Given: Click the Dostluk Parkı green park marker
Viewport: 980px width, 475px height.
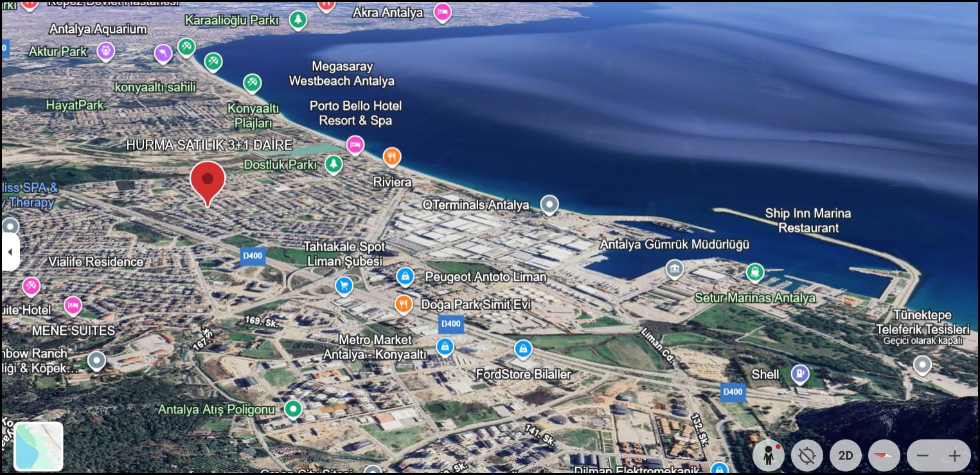Looking at the screenshot, I should coord(333,165).
